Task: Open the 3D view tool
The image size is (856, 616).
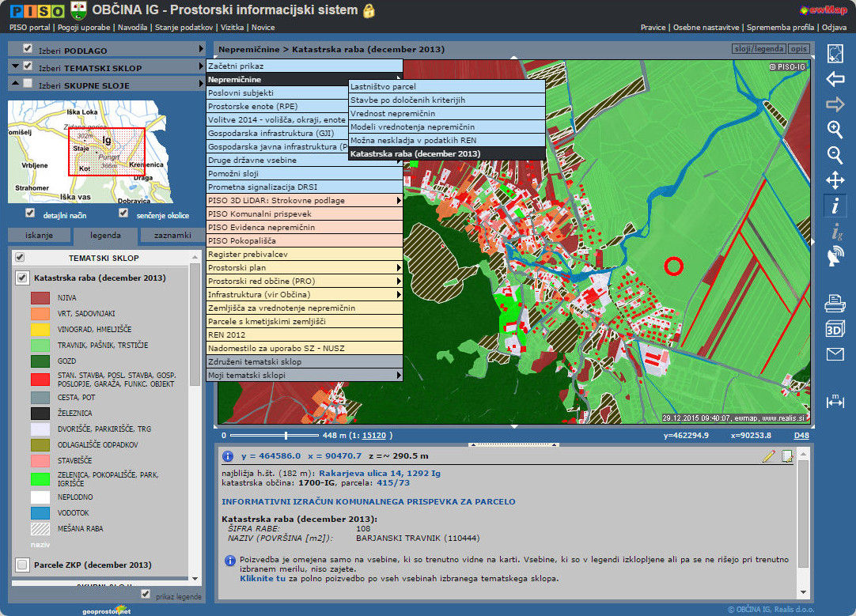Action: 835,328
